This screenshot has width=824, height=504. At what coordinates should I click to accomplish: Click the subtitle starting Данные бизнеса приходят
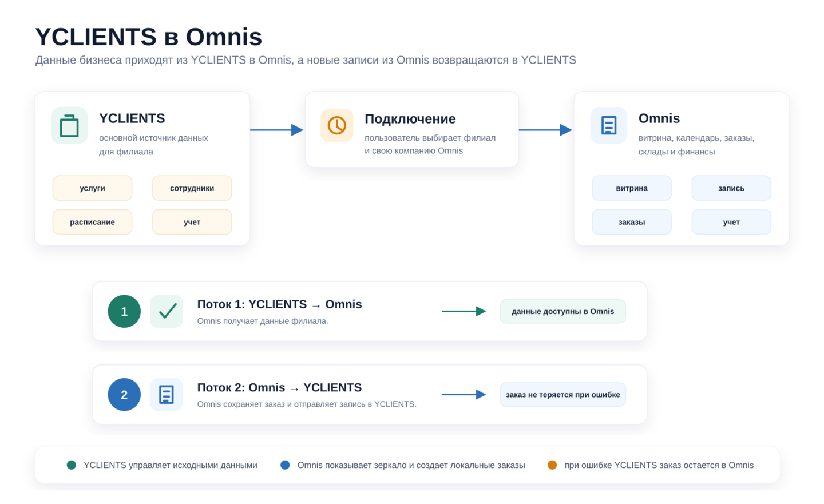[306, 60]
